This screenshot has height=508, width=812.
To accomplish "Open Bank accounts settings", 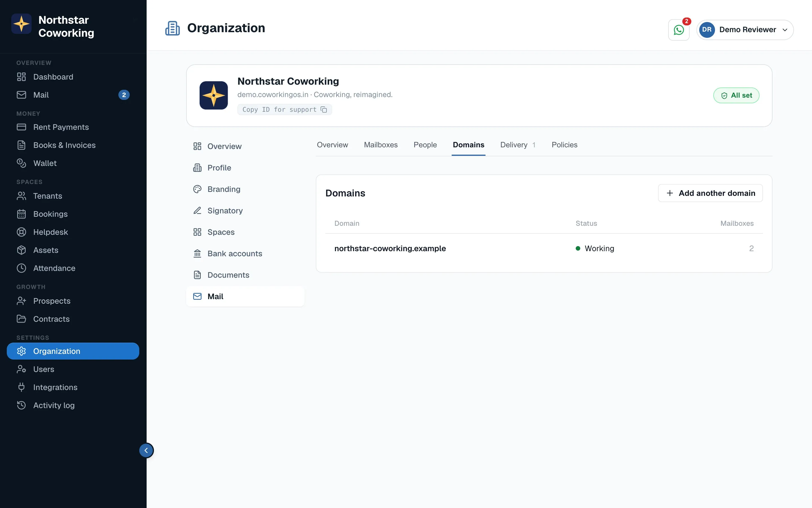I will [245, 254].
